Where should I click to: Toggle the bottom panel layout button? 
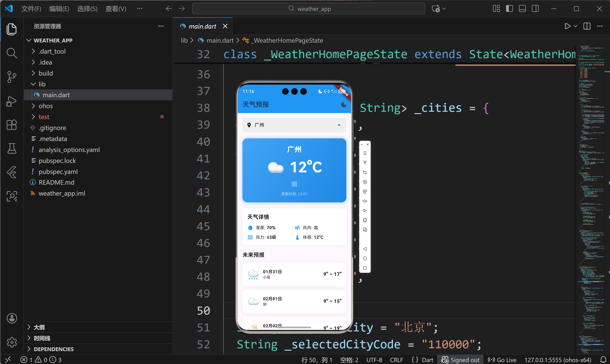point(522,9)
